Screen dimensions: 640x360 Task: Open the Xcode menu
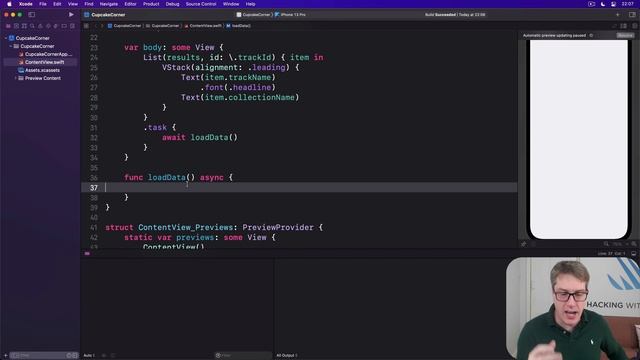[x=26, y=4]
